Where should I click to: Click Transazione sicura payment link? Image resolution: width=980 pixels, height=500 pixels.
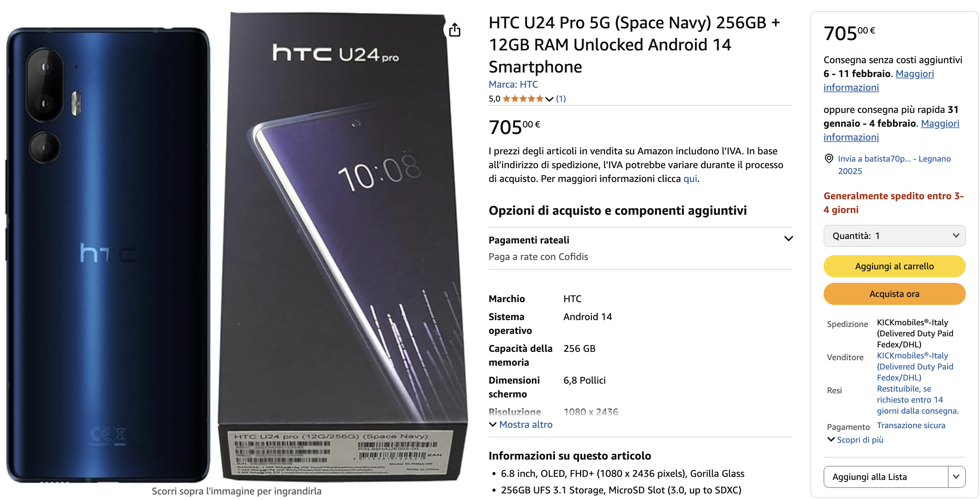click(911, 425)
